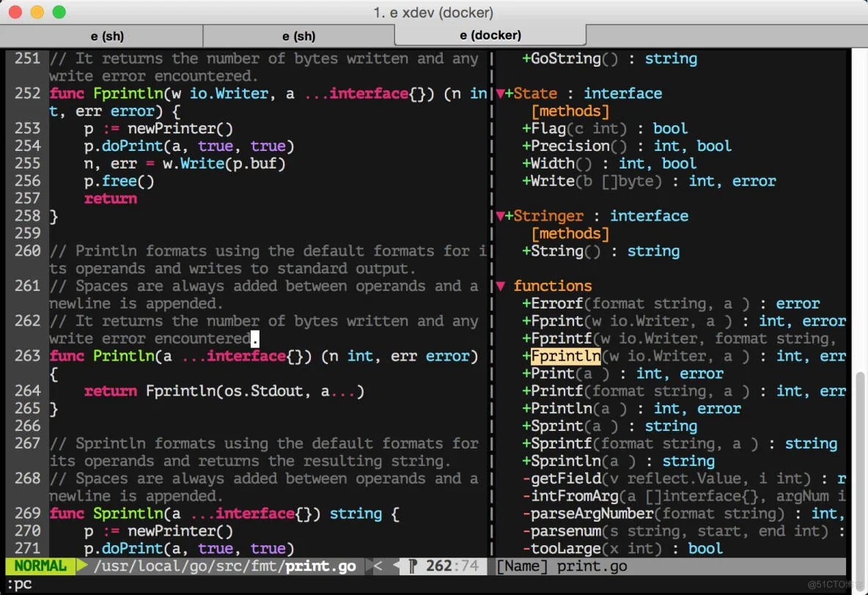This screenshot has height=595, width=868.
Task: Jump to Sprintf function in tagbar
Action: tap(680, 444)
